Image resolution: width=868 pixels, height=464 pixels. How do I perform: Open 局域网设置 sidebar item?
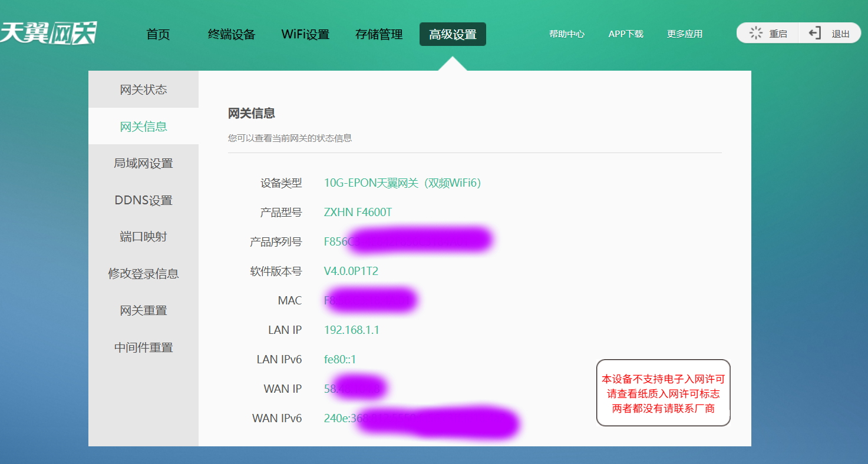pyautogui.click(x=143, y=163)
